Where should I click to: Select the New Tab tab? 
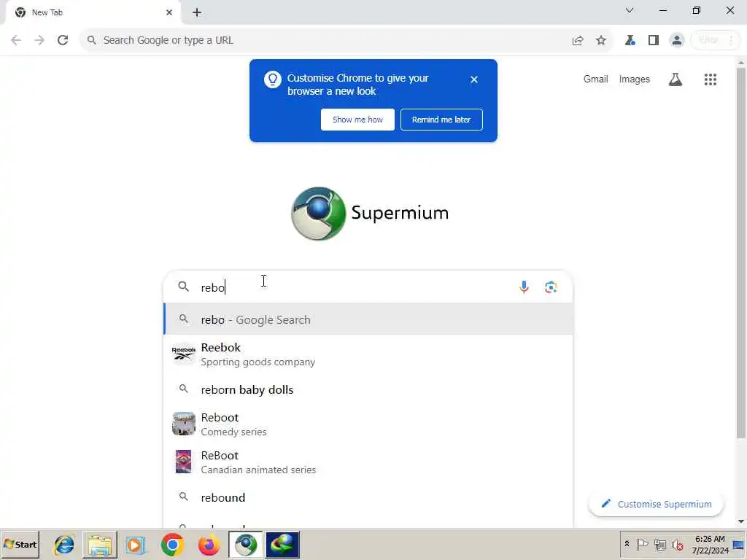[x=93, y=13]
